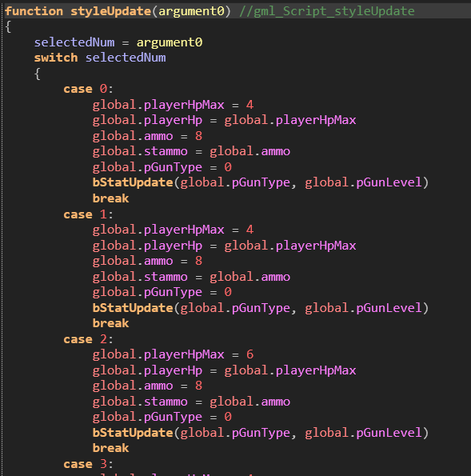The image size is (471, 476).
Task: Click the case 0: label
Action: 88,90
